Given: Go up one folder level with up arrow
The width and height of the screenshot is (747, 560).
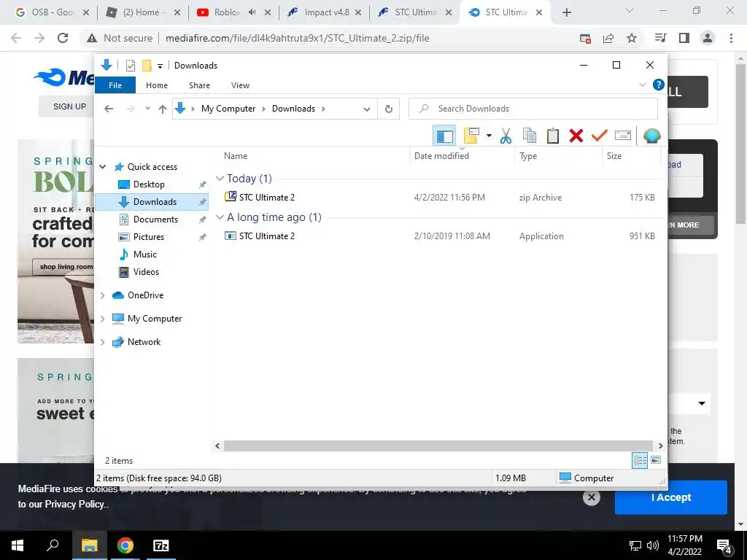Looking at the screenshot, I should click(163, 109).
